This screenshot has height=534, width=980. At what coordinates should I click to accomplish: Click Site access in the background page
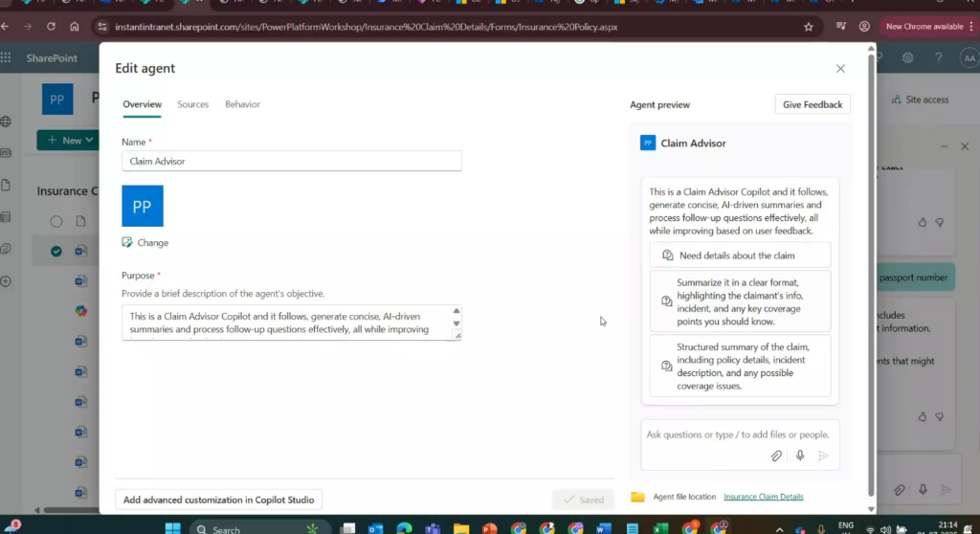[x=920, y=100]
